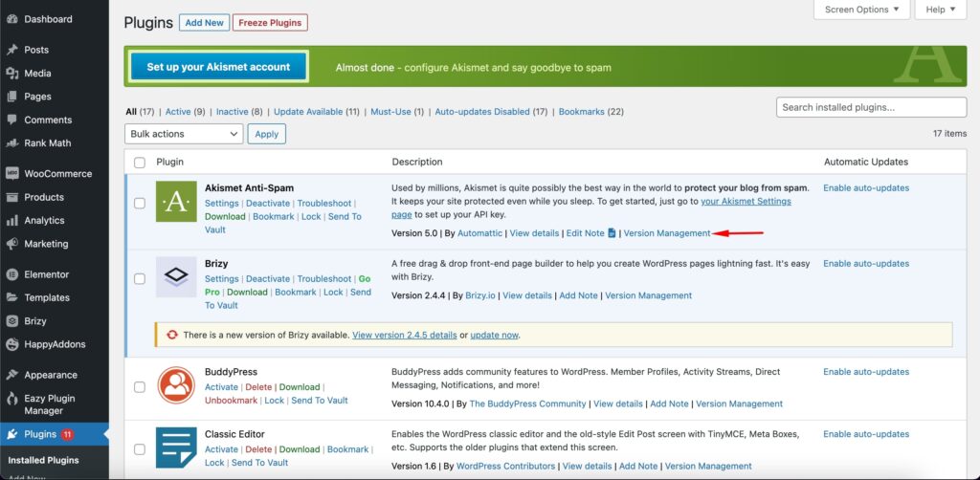Image resolution: width=980 pixels, height=480 pixels.
Task: Activate the BuddyPress plugin
Action: pyautogui.click(x=221, y=387)
